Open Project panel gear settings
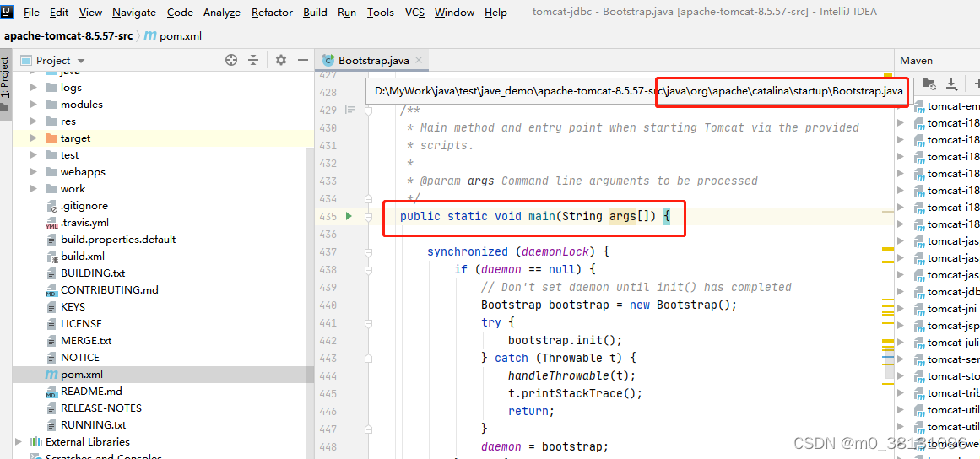980x459 pixels. pos(281,60)
